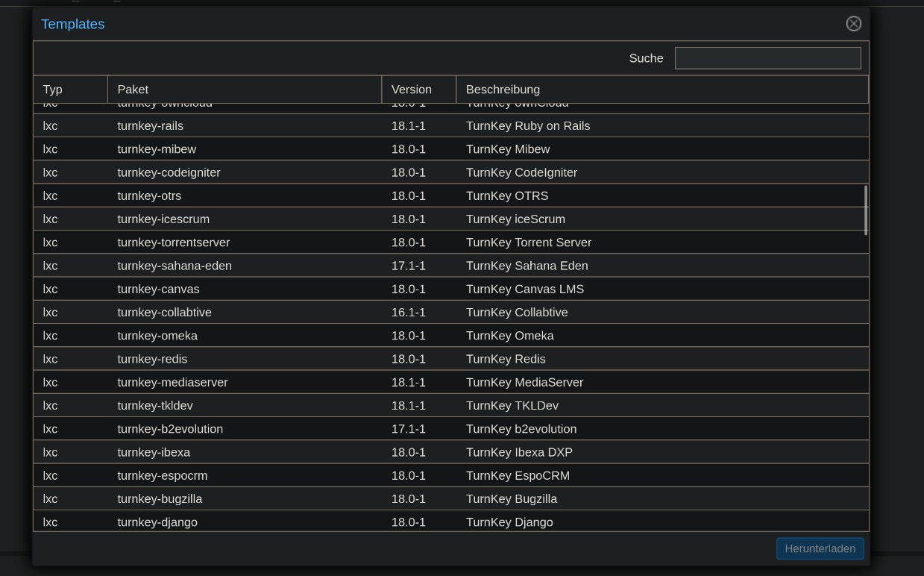Pick the turnkey-torrentserver template
This screenshot has width=924, height=576.
pos(173,242)
